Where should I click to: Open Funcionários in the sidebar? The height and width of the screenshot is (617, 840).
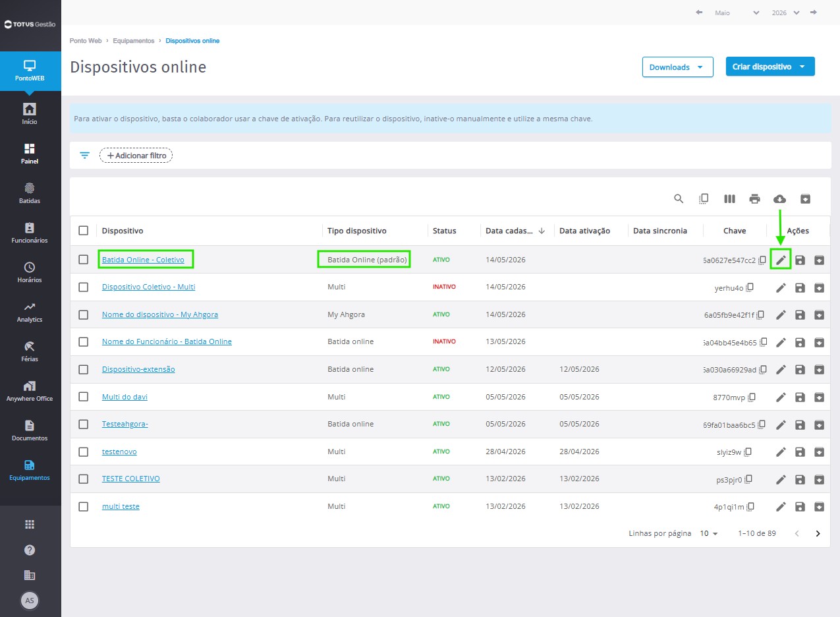click(30, 233)
